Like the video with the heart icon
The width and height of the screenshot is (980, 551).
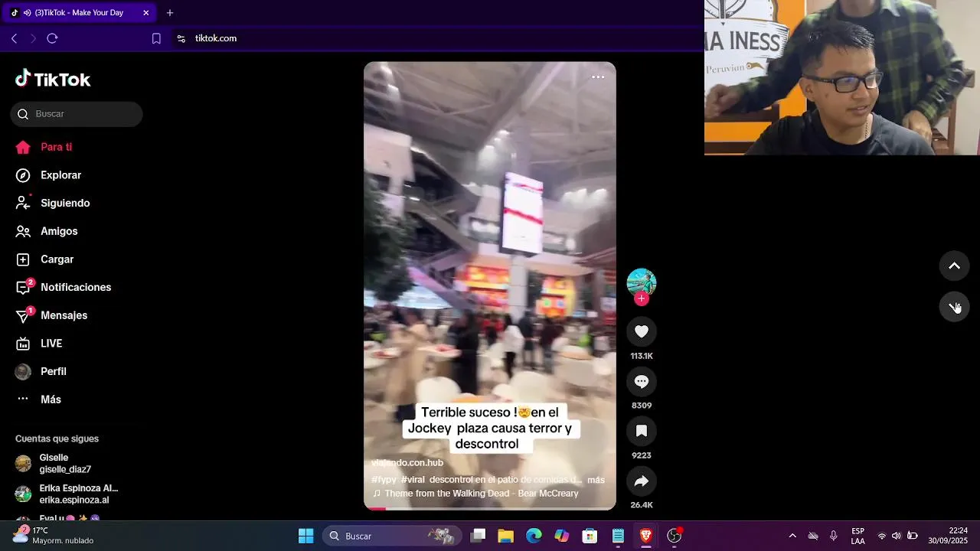tap(642, 331)
